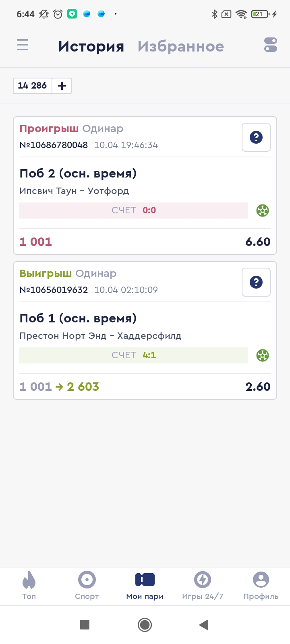Open help for bet №10686780048
This screenshot has width=290, height=644.
click(x=256, y=138)
